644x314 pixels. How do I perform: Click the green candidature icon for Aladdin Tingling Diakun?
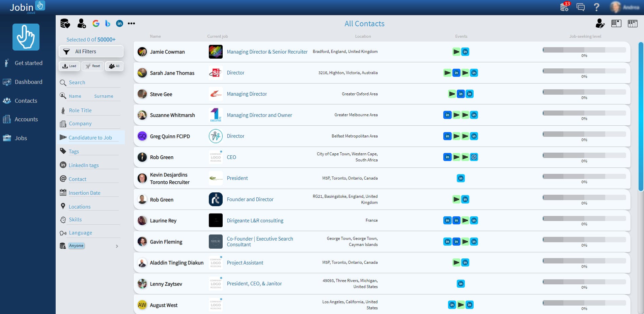click(456, 262)
